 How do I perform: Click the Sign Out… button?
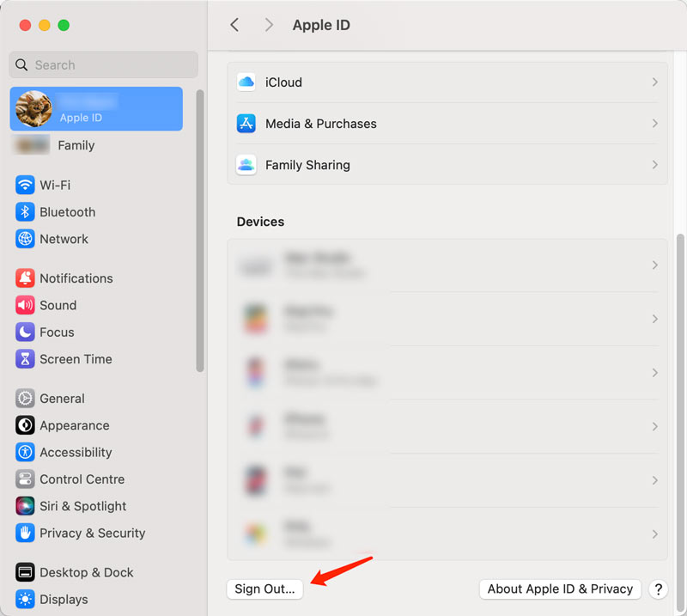(264, 589)
